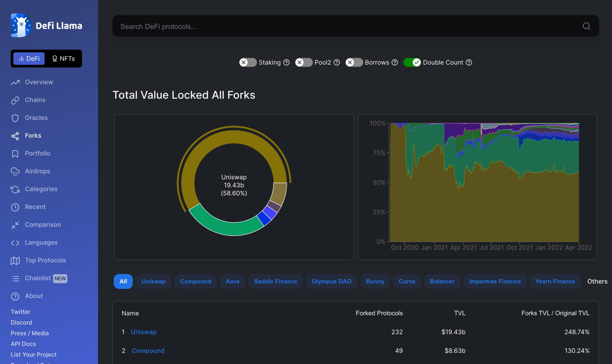Image resolution: width=612 pixels, height=364 pixels.
Task: Switch to the NFTs mode button
Action: coord(64,58)
